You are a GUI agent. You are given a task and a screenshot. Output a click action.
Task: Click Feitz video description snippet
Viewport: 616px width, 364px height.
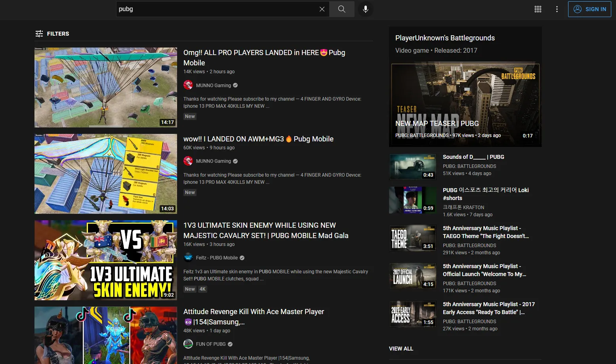coord(276,275)
